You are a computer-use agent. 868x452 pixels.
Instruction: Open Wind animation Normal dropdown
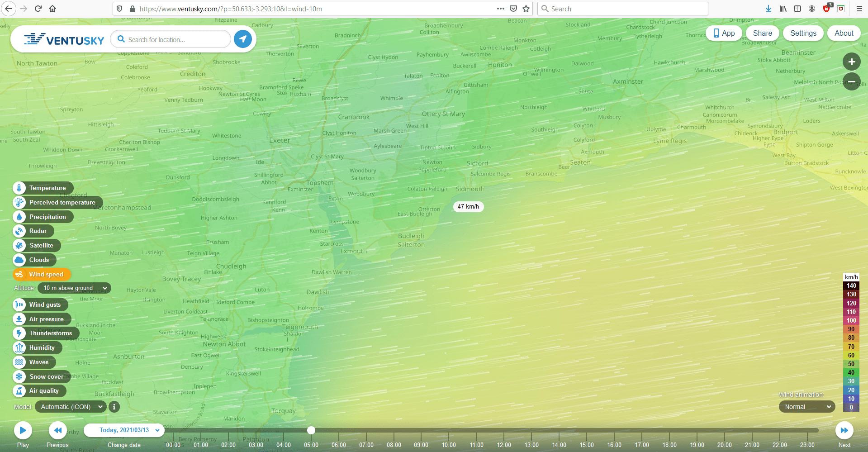point(807,407)
